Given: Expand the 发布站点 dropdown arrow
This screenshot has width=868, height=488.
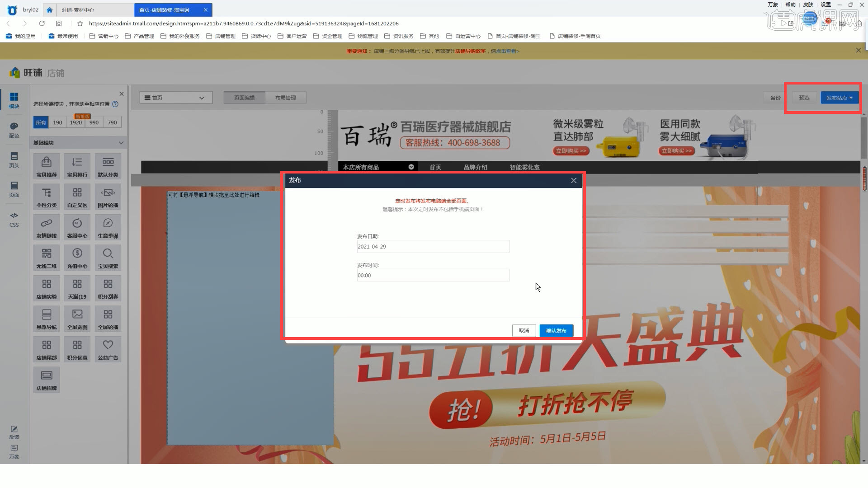Looking at the screenshot, I should click(851, 98).
